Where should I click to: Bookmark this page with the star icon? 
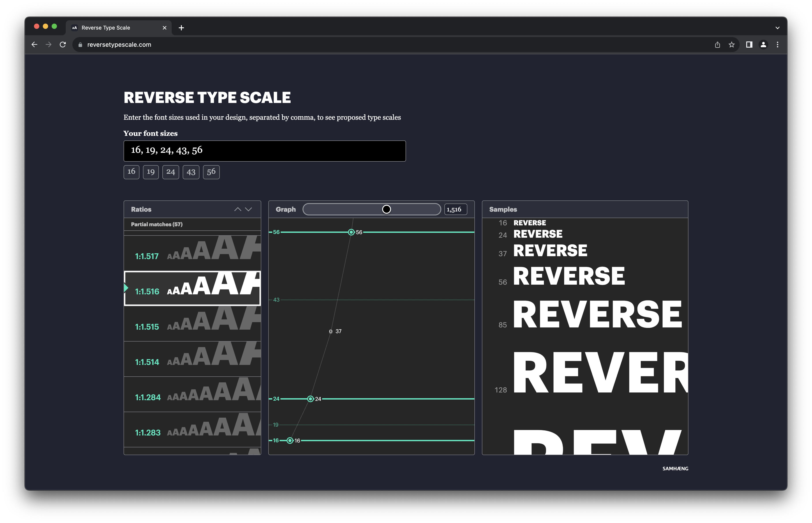(x=731, y=45)
